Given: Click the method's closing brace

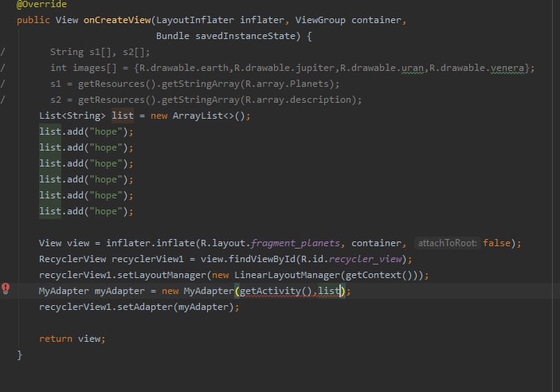Looking at the screenshot, I should 20,355.
